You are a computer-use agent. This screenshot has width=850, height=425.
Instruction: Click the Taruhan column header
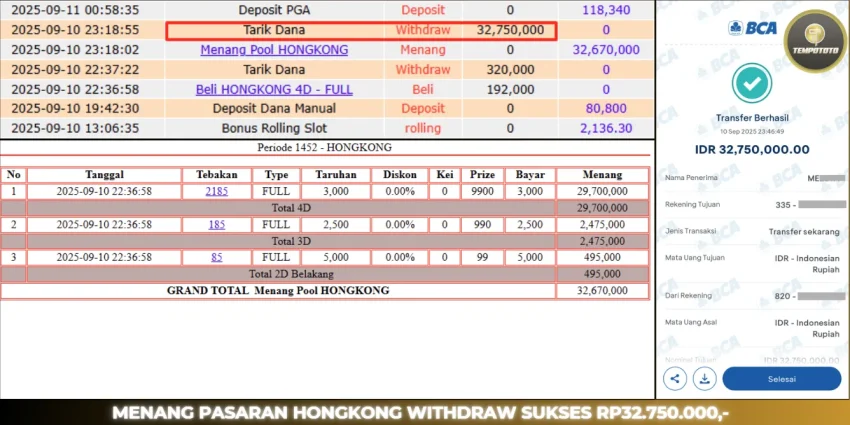(x=336, y=175)
